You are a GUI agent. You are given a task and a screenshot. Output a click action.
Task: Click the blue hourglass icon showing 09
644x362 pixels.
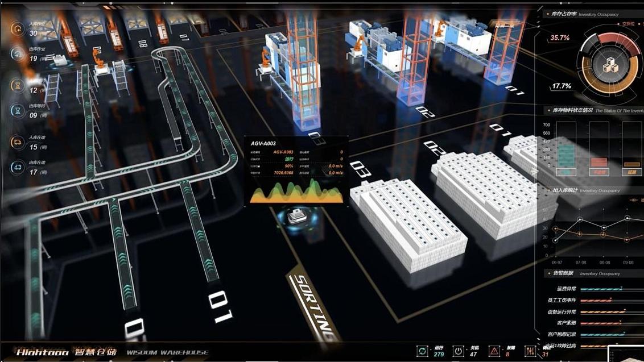click(17, 111)
